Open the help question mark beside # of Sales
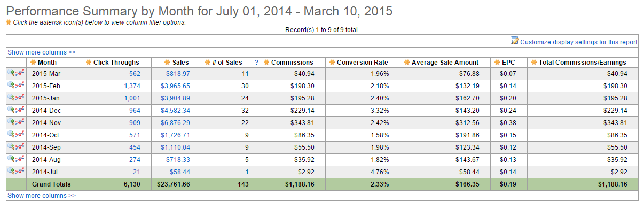This screenshot has width=644, height=202. click(x=256, y=63)
